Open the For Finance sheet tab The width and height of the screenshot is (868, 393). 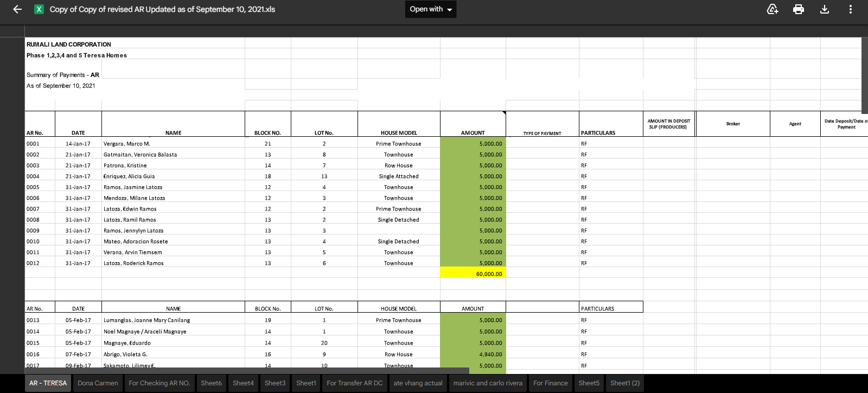tap(551, 383)
